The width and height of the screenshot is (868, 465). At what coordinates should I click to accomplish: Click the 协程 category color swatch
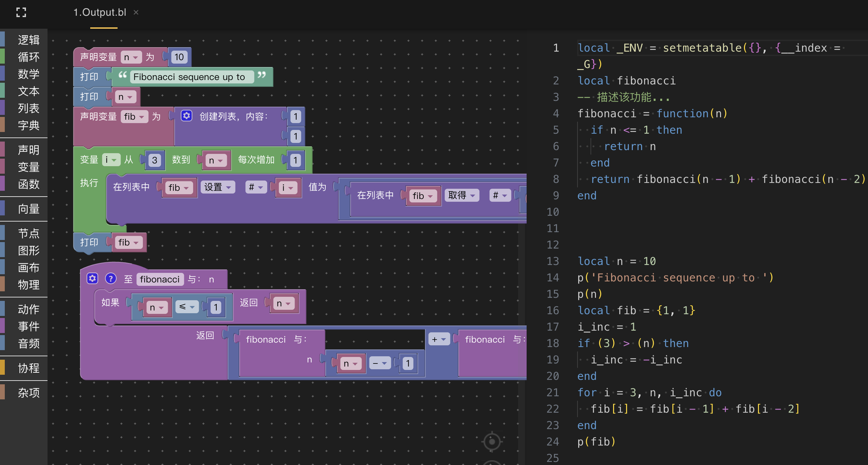(2, 368)
